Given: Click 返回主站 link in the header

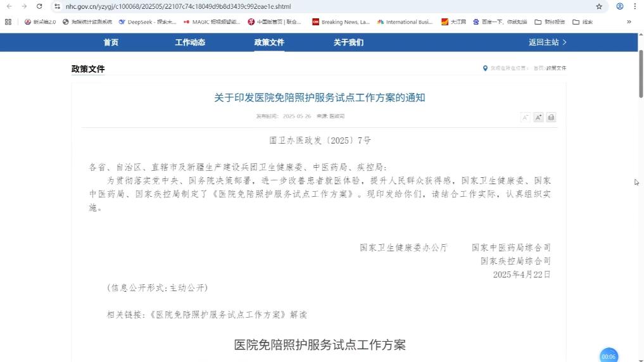Looking at the screenshot, I should click(547, 42).
